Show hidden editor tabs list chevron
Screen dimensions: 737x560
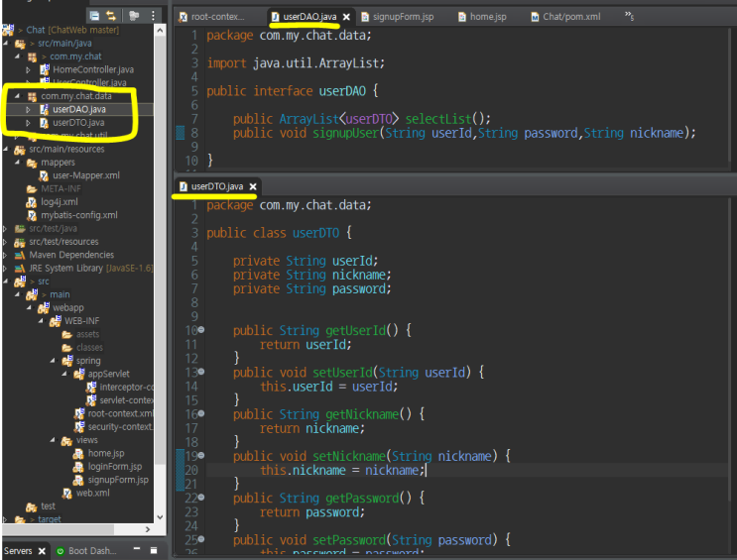coord(629,17)
